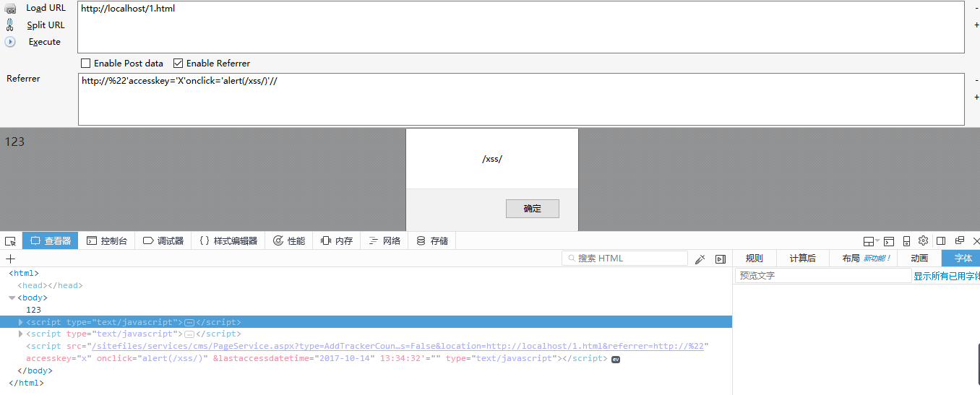
Task: Open the 存储 storage tab
Action: [x=432, y=240]
